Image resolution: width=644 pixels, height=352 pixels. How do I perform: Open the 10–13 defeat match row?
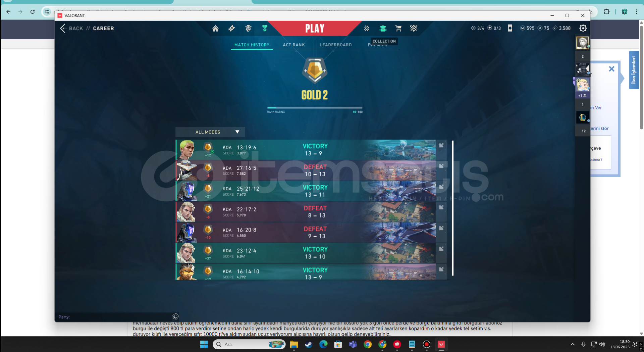pos(311,170)
